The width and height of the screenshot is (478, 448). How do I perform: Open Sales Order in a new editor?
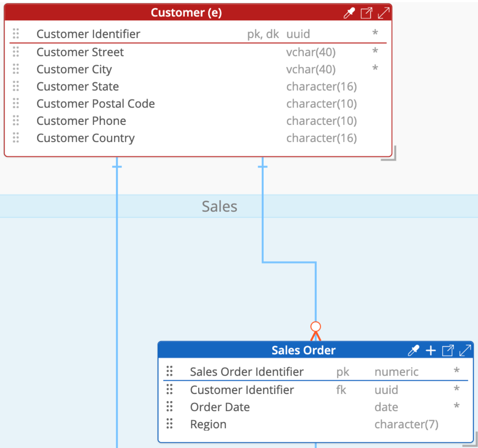(448, 350)
